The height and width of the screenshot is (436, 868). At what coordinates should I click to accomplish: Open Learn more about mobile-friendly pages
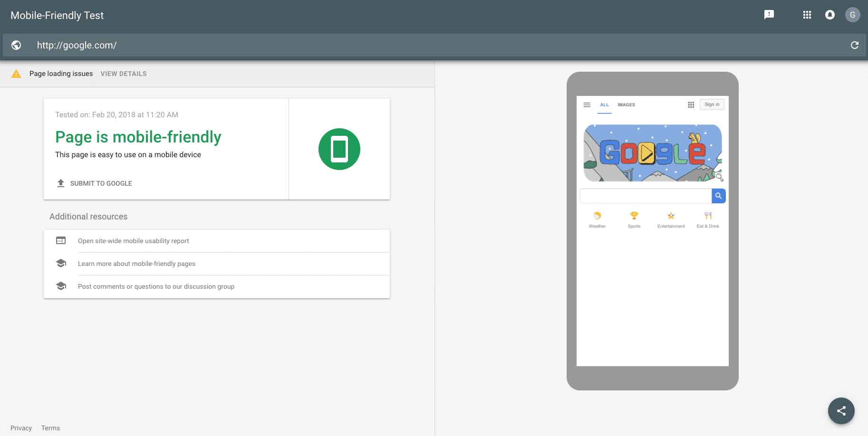click(136, 264)
